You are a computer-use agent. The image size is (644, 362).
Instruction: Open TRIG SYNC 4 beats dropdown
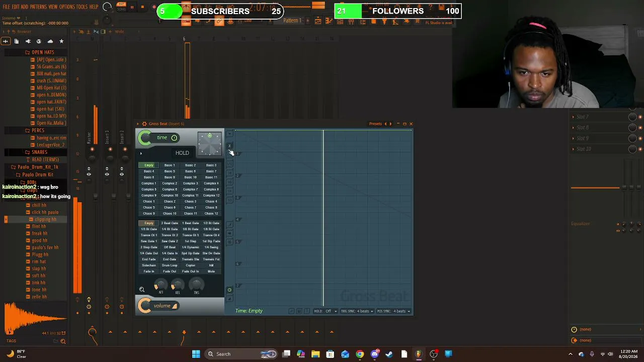pos(357,311)
